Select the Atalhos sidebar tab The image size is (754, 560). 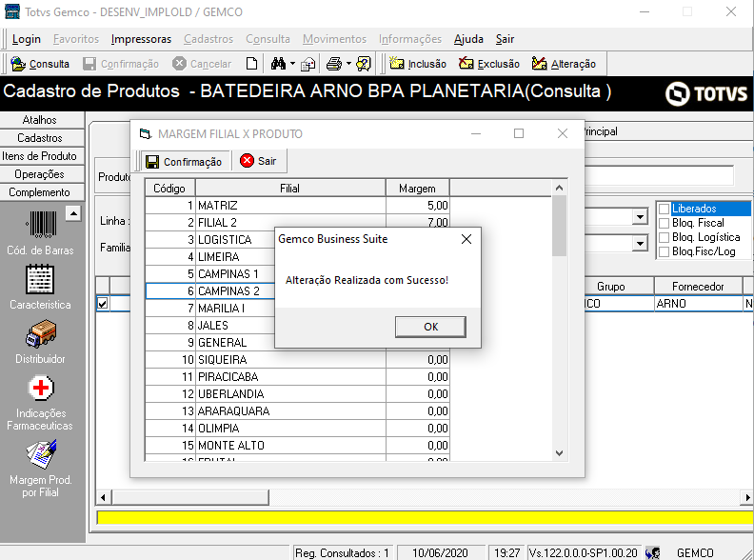[x=39, y=120]
